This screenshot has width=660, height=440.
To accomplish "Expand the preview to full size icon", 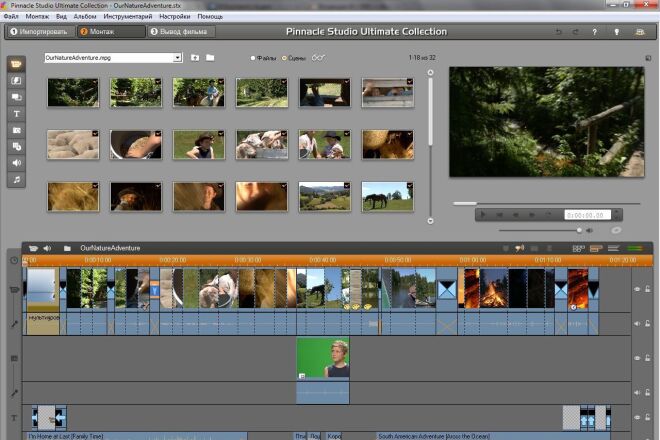I will click(648, 58).
